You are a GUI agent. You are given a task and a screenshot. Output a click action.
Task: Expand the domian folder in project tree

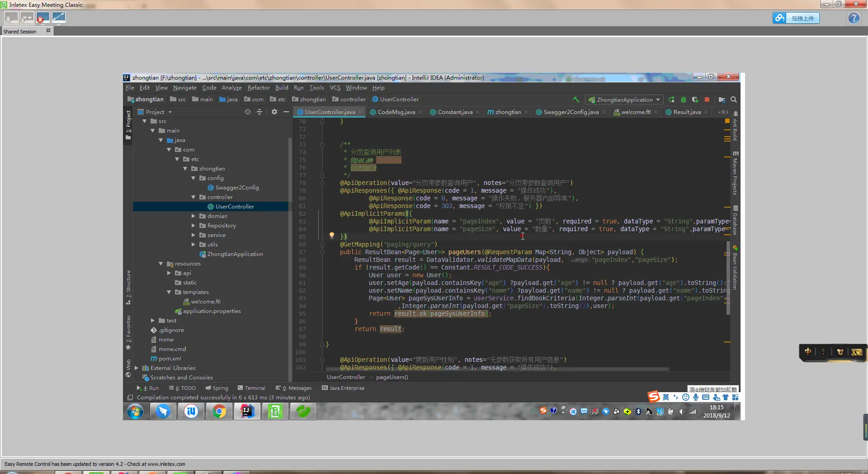(193, 216)
